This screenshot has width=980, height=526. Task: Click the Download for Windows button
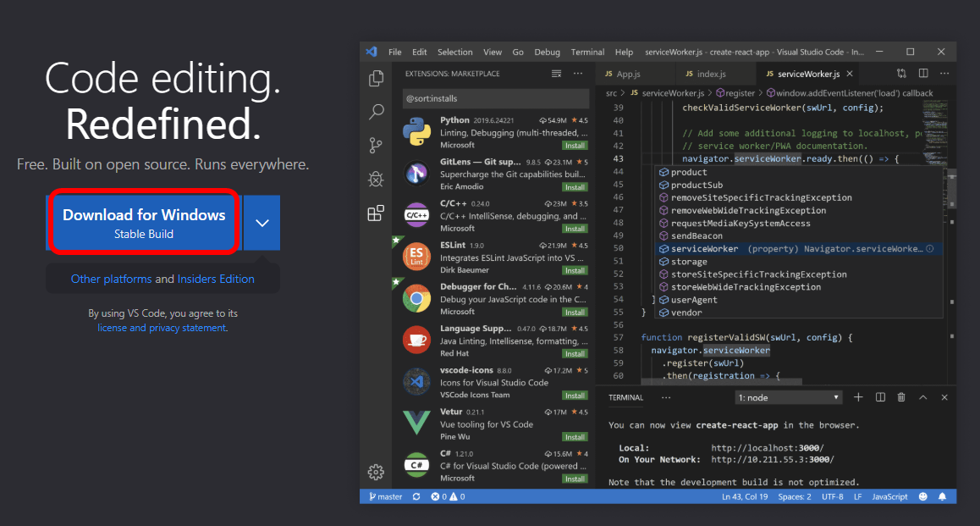click(x=144, y=223)
